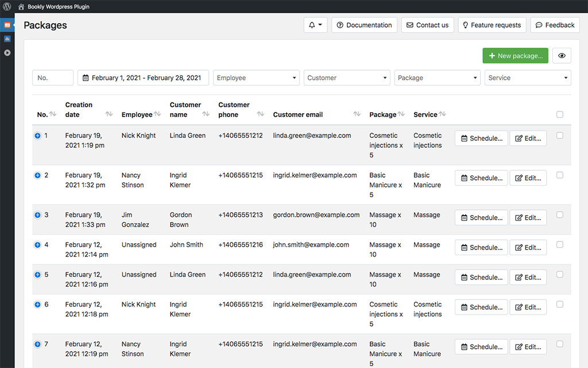588x368 pixels.
Task: Click Schedule for row 6 Cosmetic injections
Action: point(482,307)
